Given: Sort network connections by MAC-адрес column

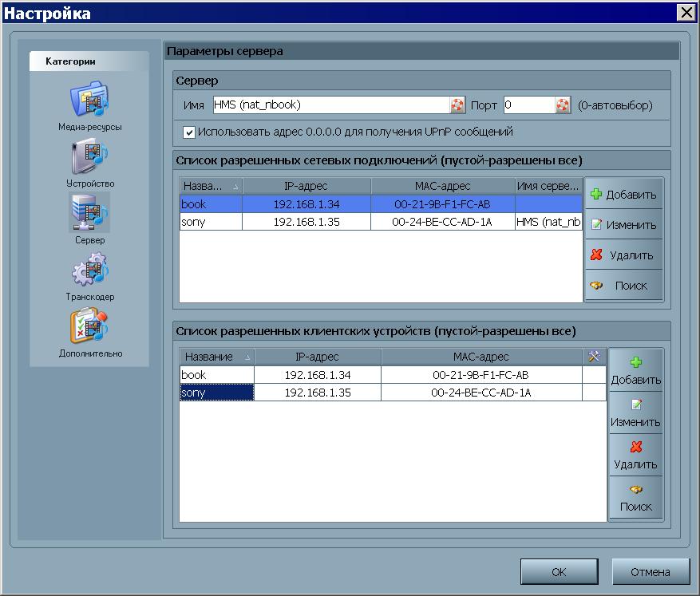Looking at the screenshot, I should click(442, 186).
